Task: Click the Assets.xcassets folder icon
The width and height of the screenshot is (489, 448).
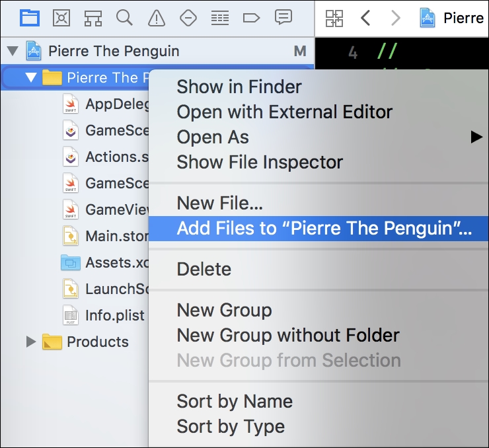Action: point(71,262)
